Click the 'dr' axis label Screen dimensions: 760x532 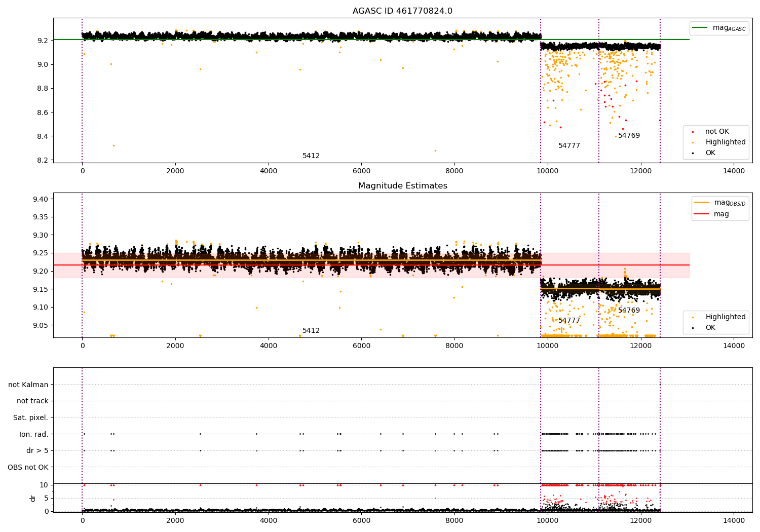[x=33, y=498]
